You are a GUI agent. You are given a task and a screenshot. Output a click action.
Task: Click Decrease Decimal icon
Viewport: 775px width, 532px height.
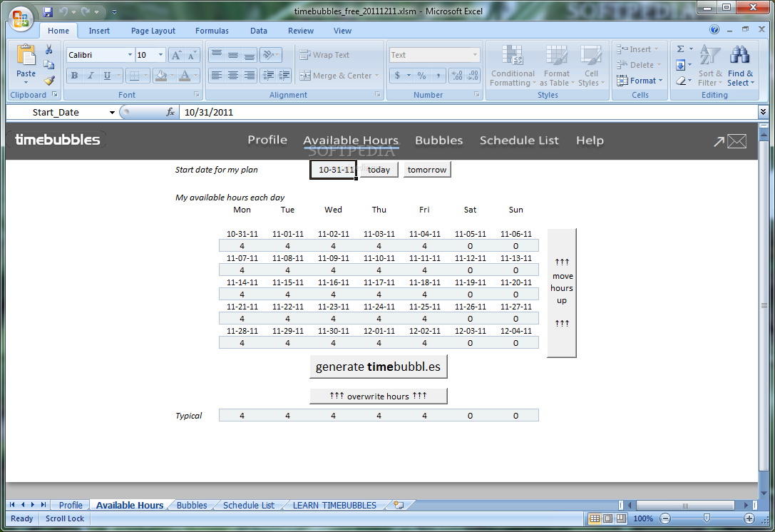473,76
